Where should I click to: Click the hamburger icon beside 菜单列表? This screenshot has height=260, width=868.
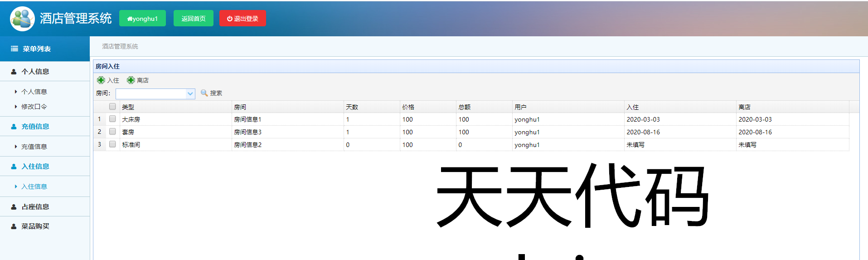click(x=15, y=49)
